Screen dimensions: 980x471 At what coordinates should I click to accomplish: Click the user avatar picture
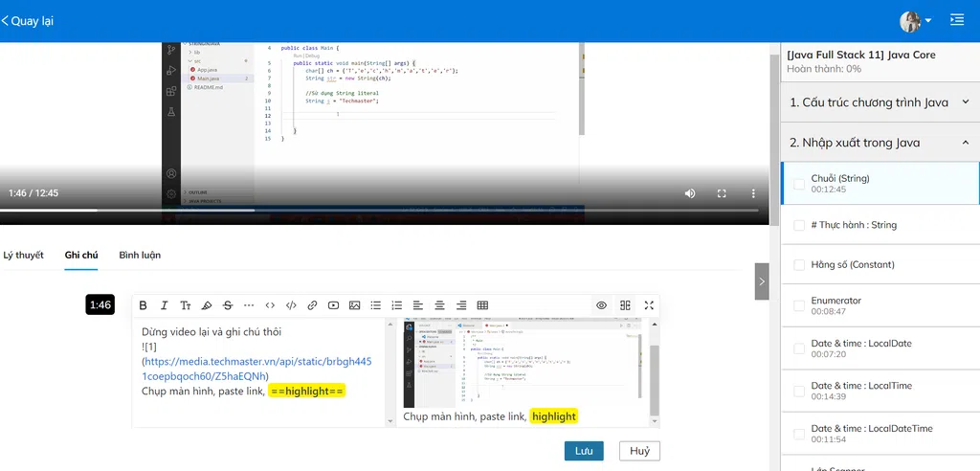pyautogui.click(x=910, y=21)
